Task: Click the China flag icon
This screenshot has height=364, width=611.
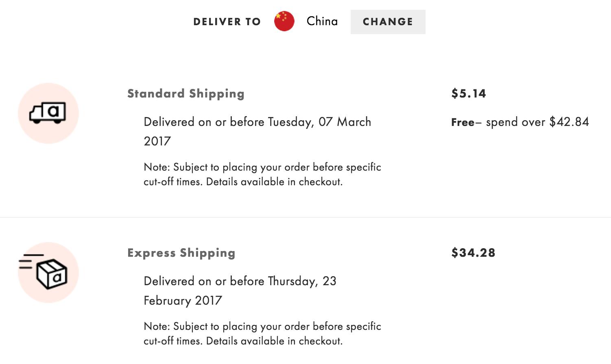Action: 284,22
